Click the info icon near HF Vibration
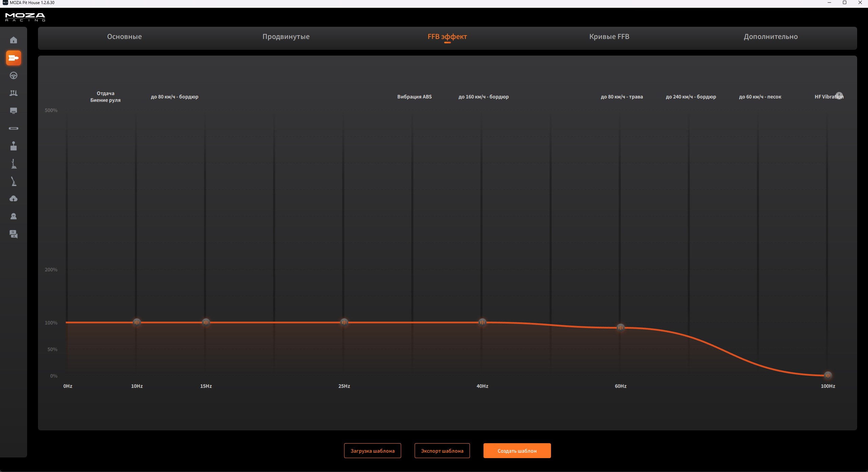The image size is (868, 472). [839, 96]
